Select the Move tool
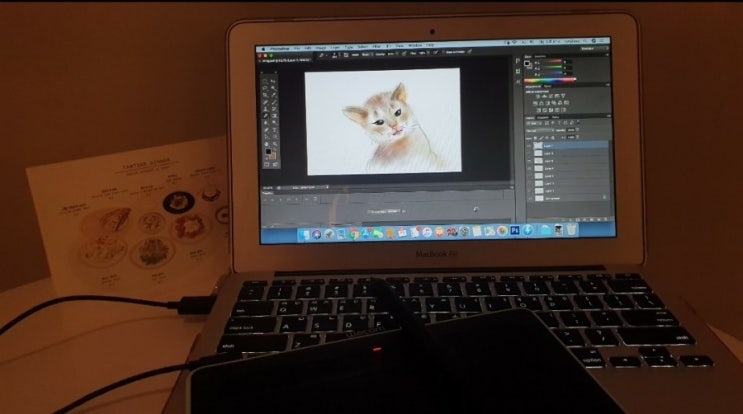The width and height of the screenshot is (743, 414). click(x=274, y=81)
